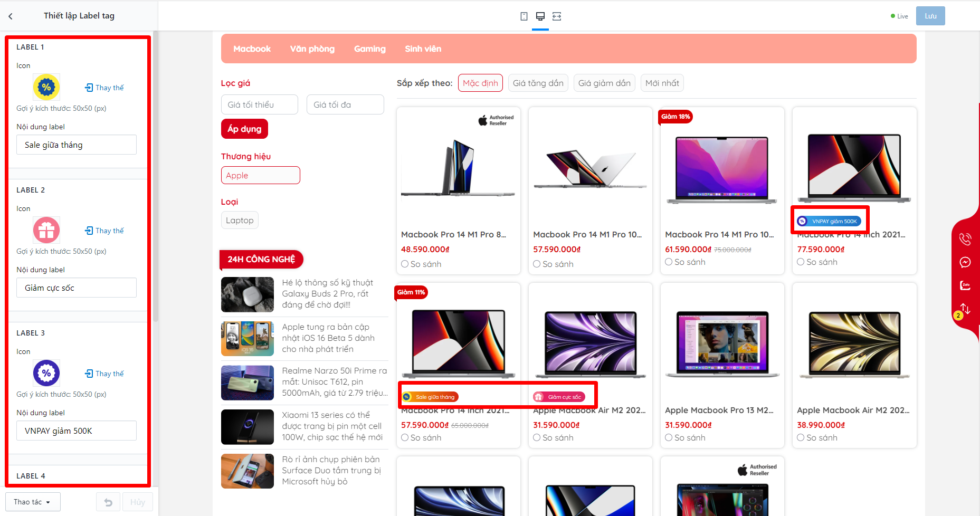Toggle So sánh for Macbook Pro 57.590.000đ top row

tap(537, 264)
